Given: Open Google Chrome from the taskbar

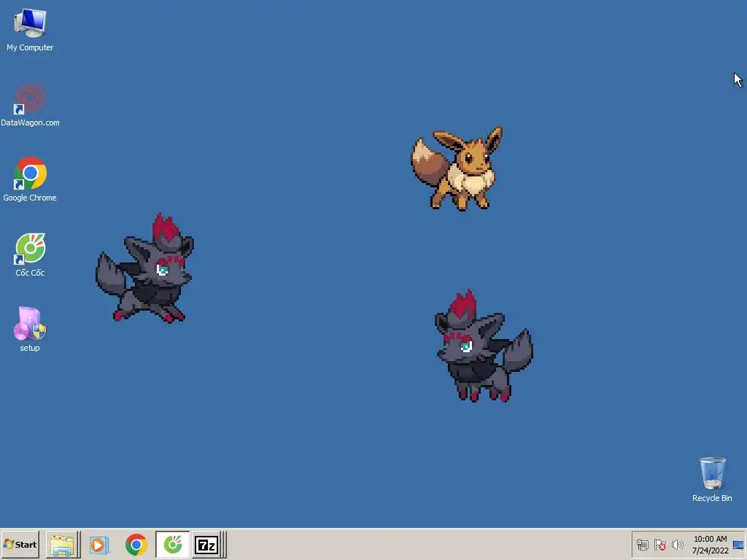Looking at the screenshot, I should (136, 545).
